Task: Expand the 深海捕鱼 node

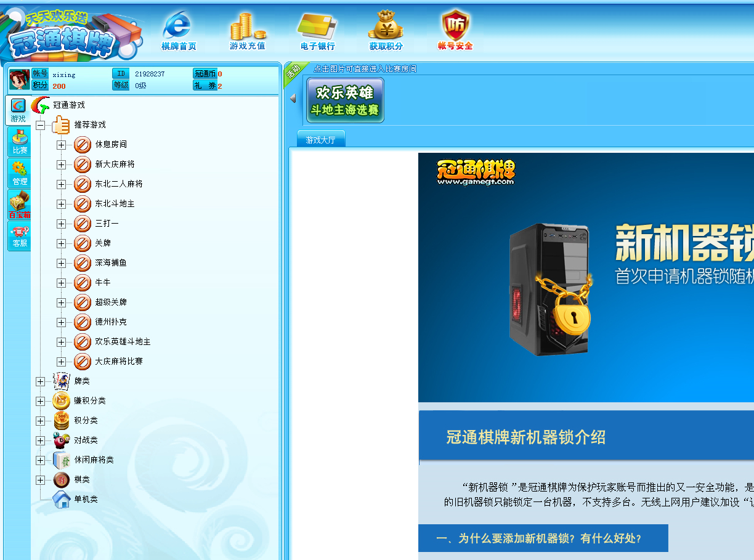Action: (61, 263)
